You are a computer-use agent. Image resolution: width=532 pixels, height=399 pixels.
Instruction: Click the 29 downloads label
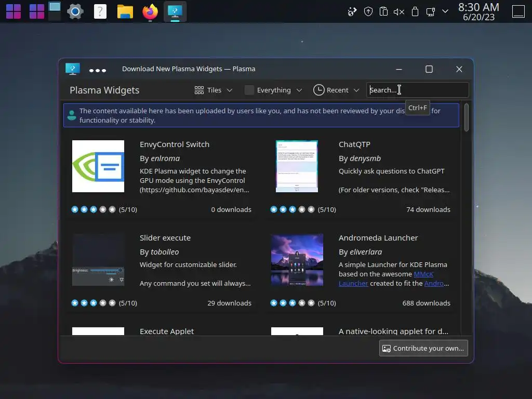tap(229, 303)
